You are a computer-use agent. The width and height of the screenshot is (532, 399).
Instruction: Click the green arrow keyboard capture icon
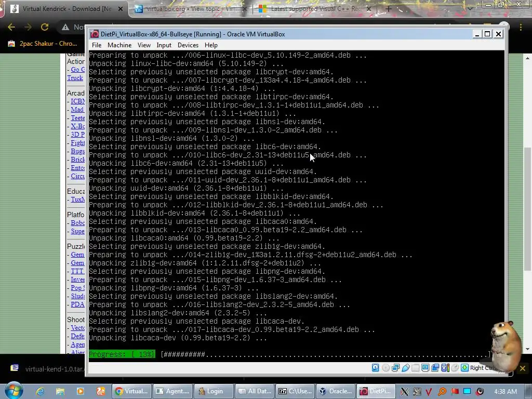(x=465, y=368)
